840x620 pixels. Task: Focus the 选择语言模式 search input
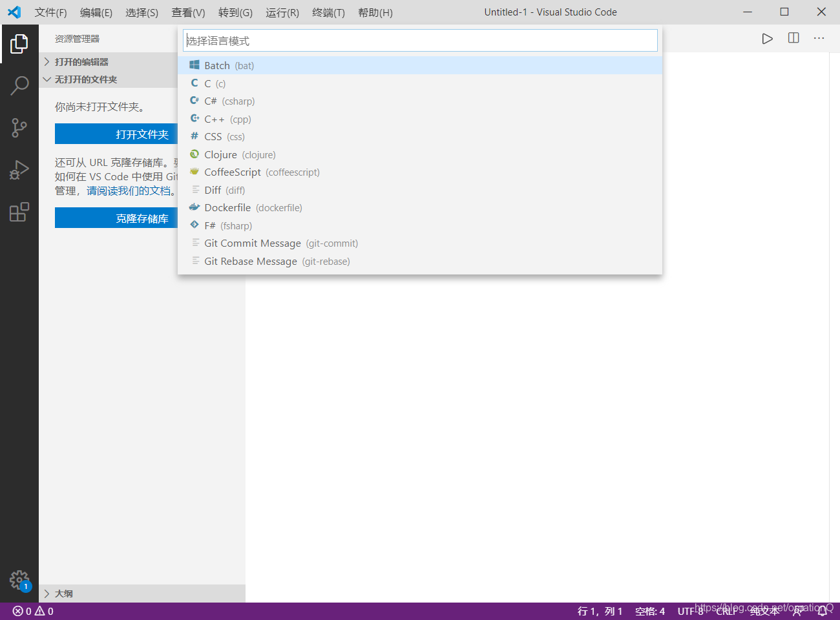tap(420, 41)
